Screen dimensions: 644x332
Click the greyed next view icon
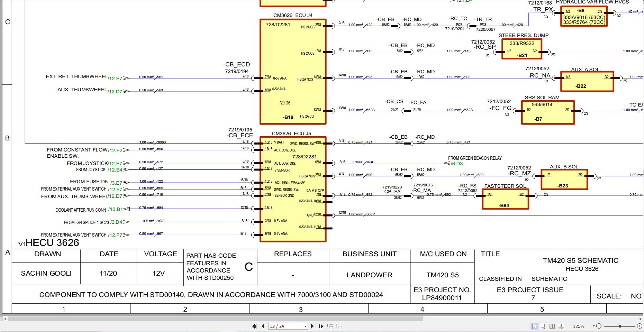(x=339, y=326)
